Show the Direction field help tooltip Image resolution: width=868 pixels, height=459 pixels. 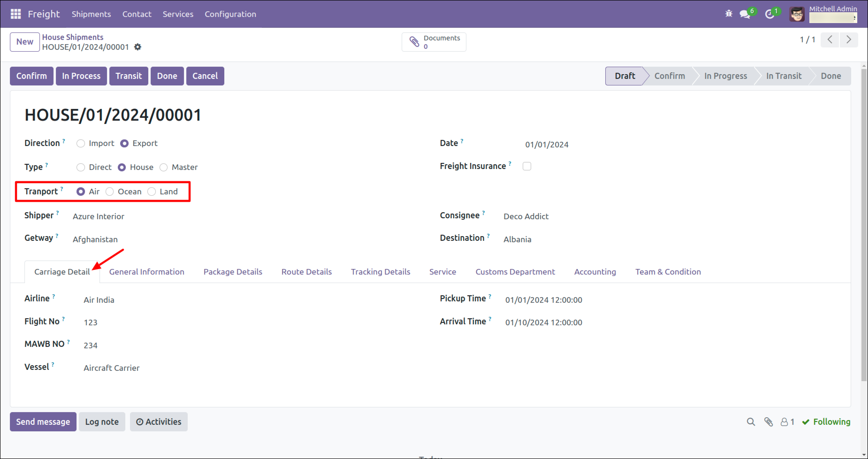tap(64, 140)
